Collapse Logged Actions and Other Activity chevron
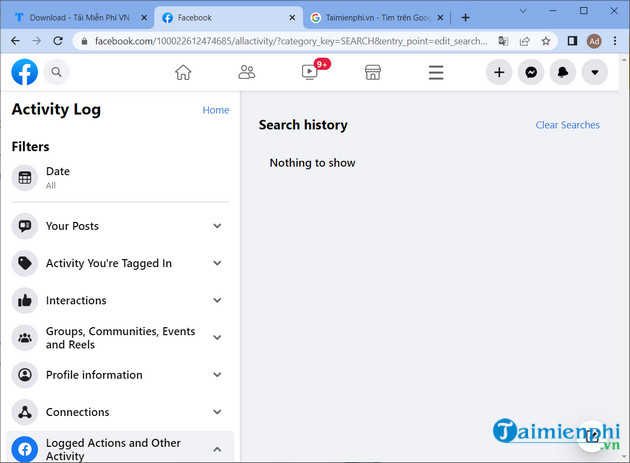630x463 pixels. click(217, 449)
